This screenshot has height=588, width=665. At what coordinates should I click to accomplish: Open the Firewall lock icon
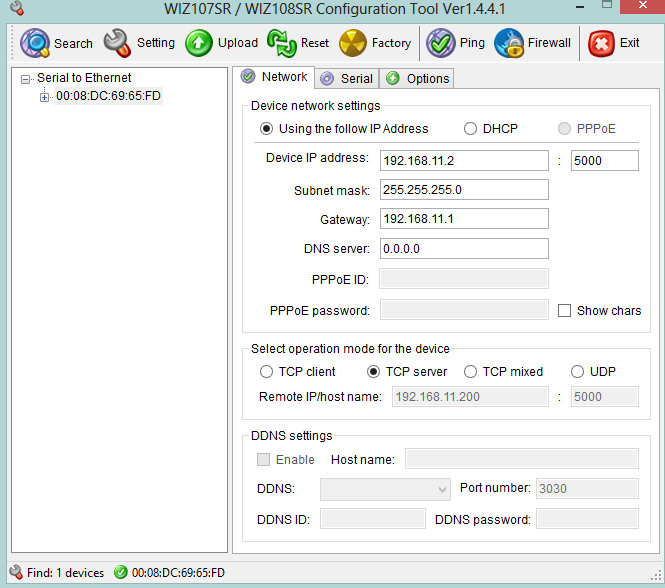pyautogui.click(x=509, y=43)
